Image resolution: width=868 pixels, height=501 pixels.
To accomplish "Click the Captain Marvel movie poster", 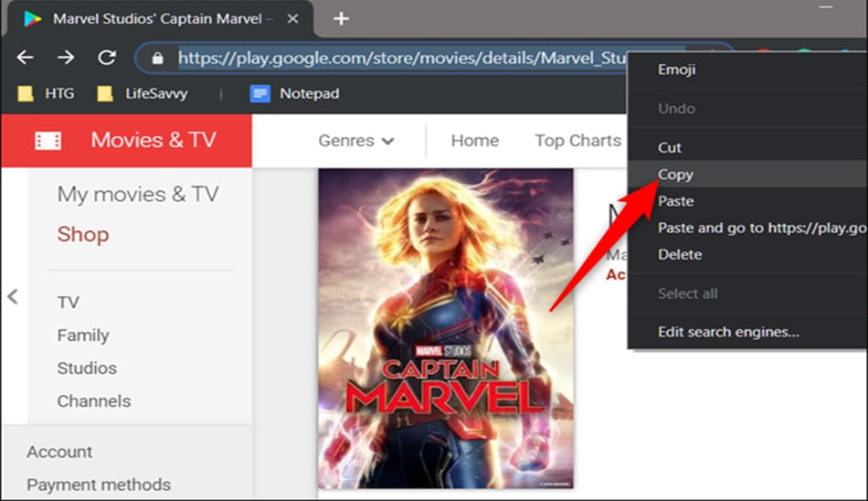I will click(x=446, y=328).
